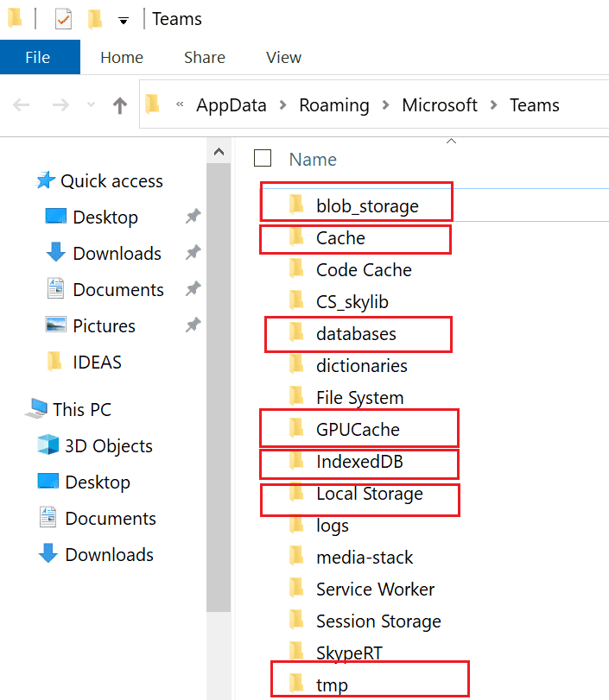
Task: Open Pictures in Quick access
Action: pos(104,326)
